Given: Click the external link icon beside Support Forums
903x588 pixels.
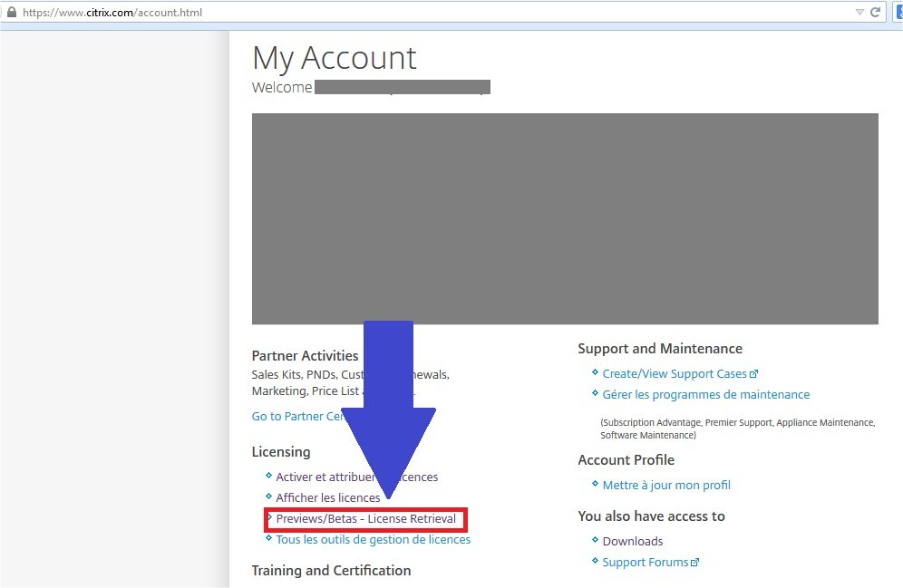Looking at the screenshot, I should [x=695, y=563].
